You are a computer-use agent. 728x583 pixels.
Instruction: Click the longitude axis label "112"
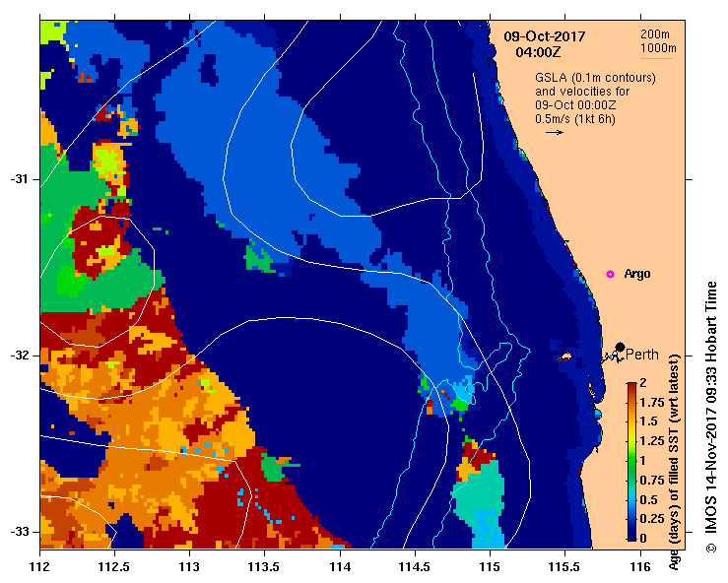[40, 567]
